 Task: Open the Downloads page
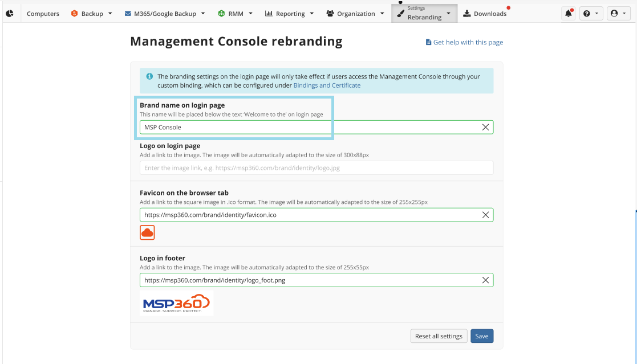tap(485, 14)
